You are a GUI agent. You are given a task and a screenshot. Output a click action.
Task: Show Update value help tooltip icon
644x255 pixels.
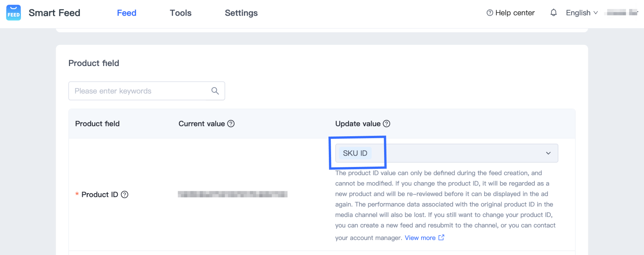pyautogui.click(x=386, y=124)
